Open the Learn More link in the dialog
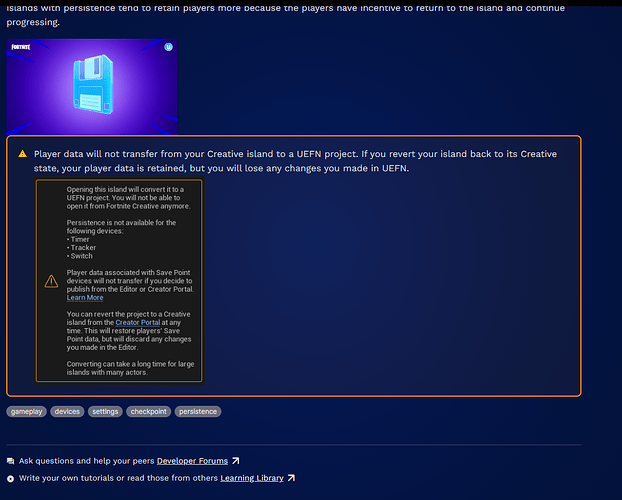 click(85, 298)
